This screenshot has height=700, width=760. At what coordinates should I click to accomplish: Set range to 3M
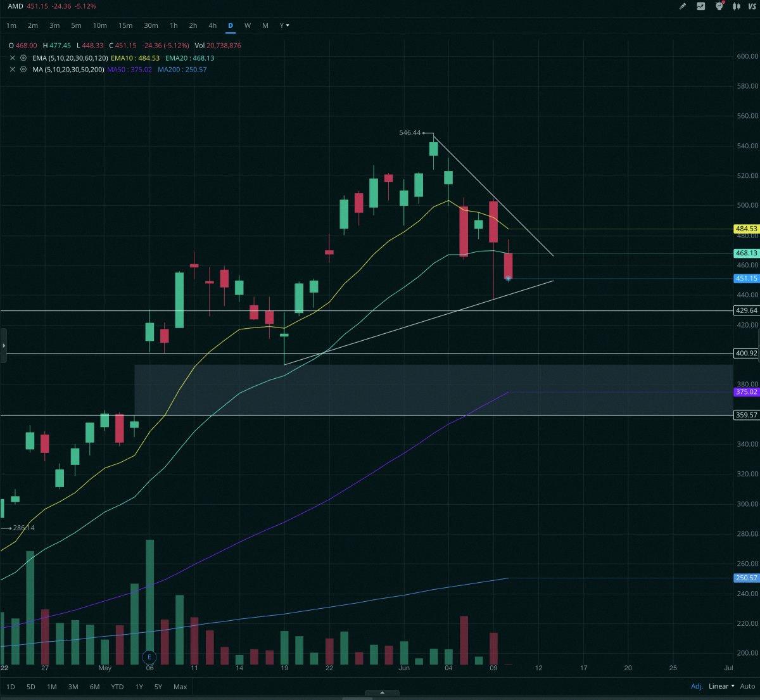(73, 687)
